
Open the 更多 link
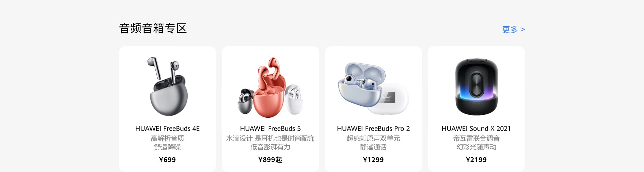pyautogui.click(x=513, y=29)
